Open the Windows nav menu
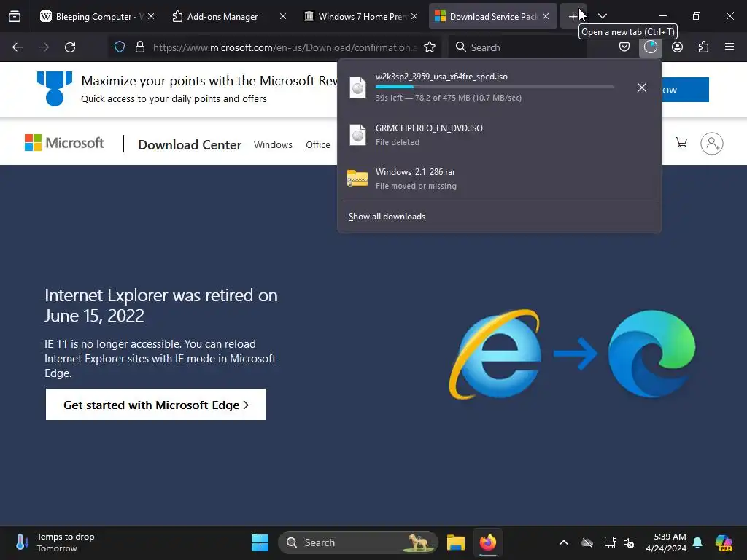Image resolution: width=747 pixels, height=560 pixels. (273, 145)
